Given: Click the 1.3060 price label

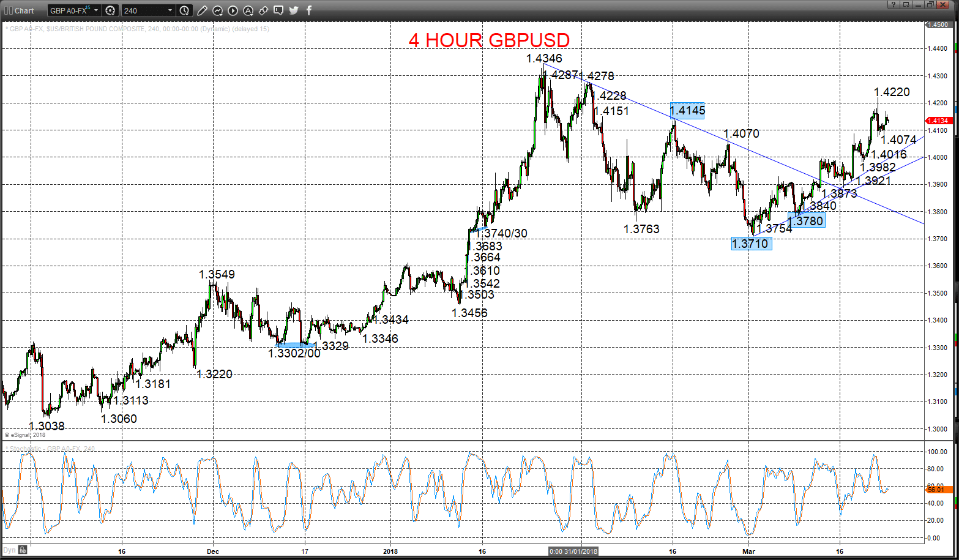Looking at the screenshot, I should tap(119, 419).
